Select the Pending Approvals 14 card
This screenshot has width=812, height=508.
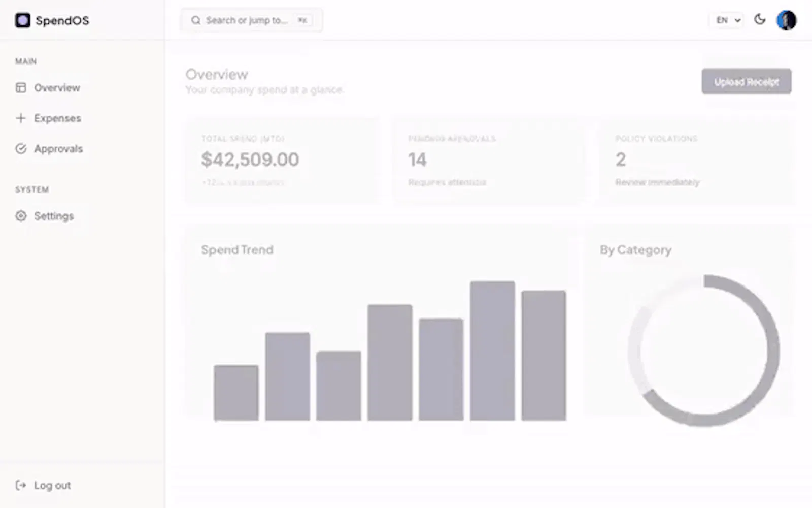click(x=489, y=161)
